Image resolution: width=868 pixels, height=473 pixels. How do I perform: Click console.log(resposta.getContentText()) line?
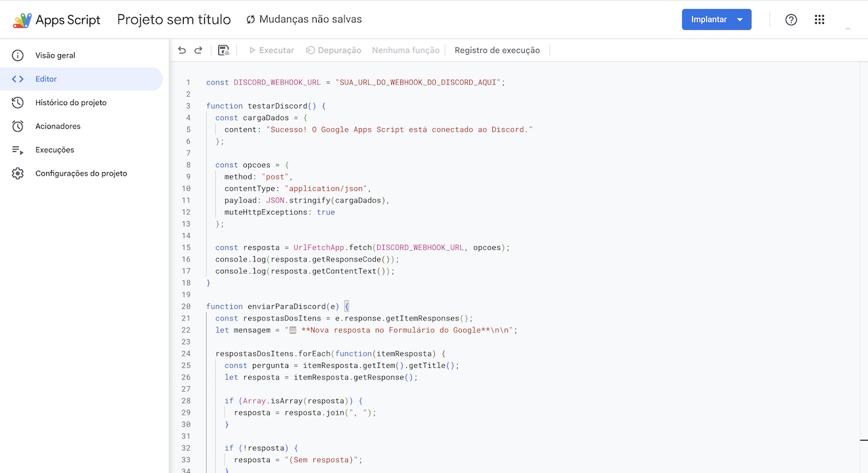pyautogui.click(x=305, y=271)
